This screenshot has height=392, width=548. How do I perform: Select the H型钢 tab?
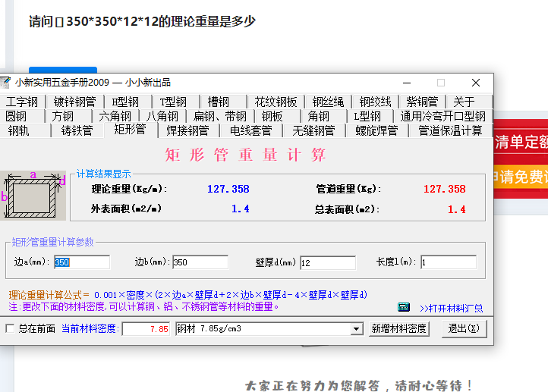pyautogui.click(x=125, y=102)
